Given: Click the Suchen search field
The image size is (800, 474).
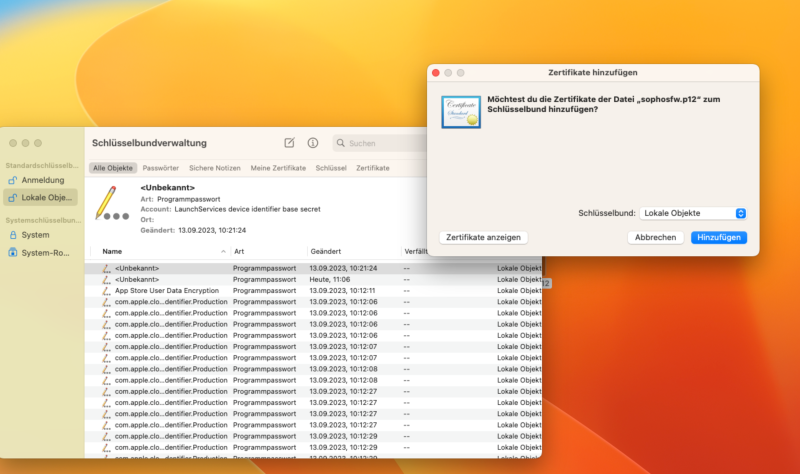Looking at the screenshot, I should click(380, 143).
